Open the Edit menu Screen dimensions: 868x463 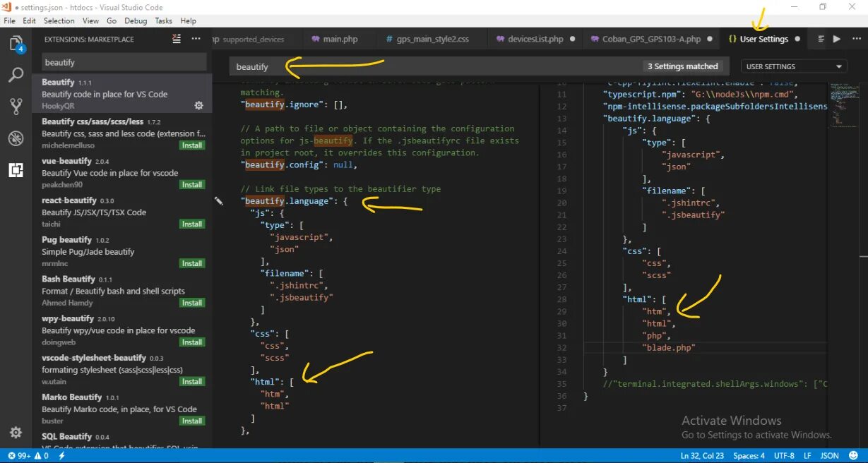coord(29,21)
